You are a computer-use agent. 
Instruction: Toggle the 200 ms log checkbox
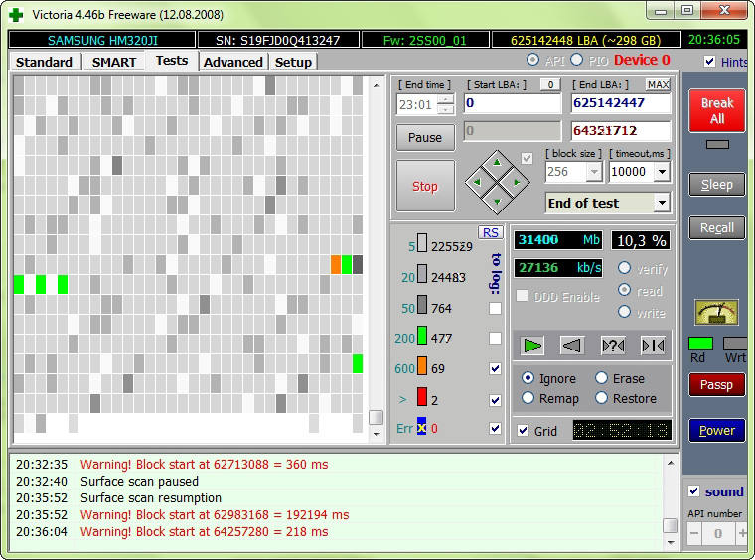(495, 338)
